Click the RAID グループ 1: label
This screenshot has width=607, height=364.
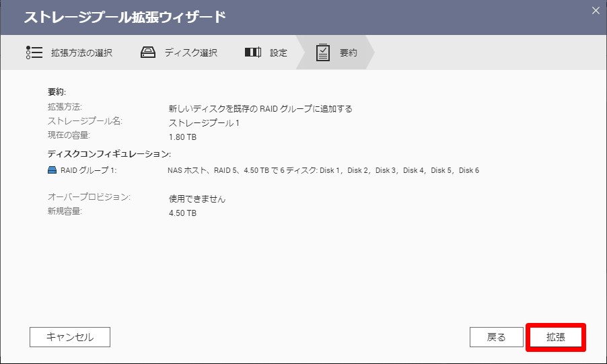pos(89,170)
